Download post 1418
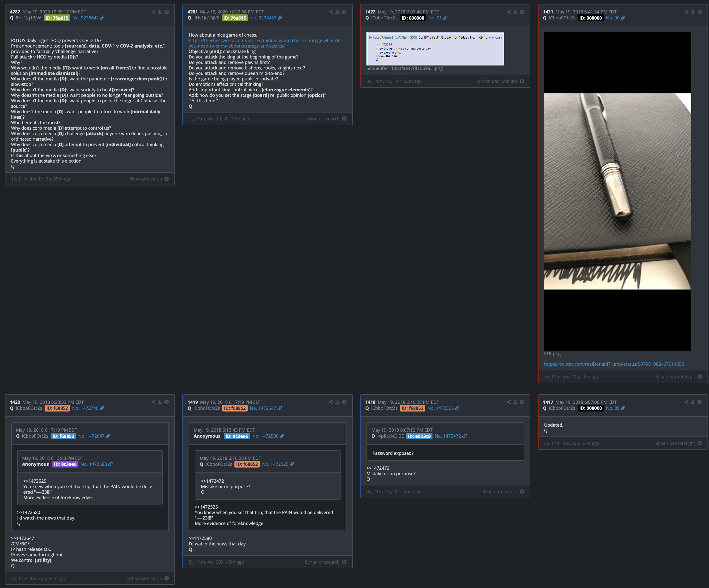 pos(515,402)
